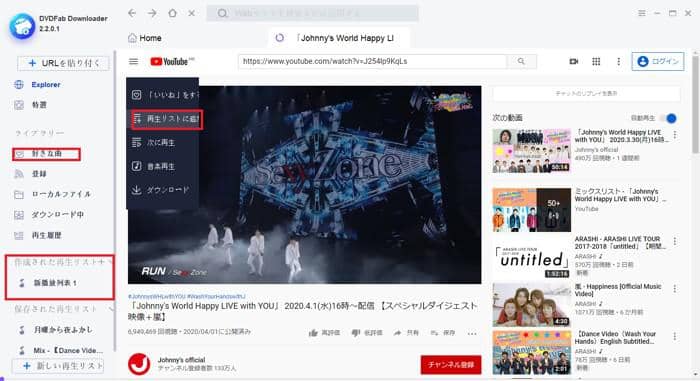Viewport: 700px width, 381px height.
Task: Click the red チャンネル登録 button
Action: (x=451, y=364)
